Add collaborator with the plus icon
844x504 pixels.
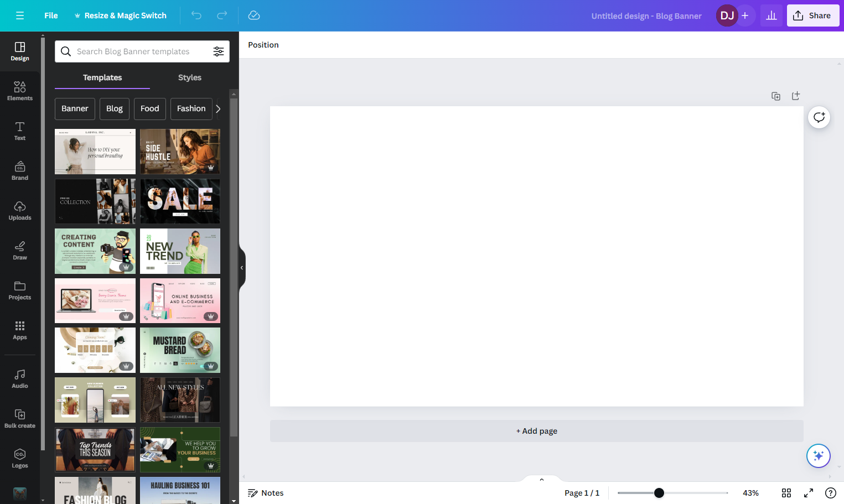[745, 15]
